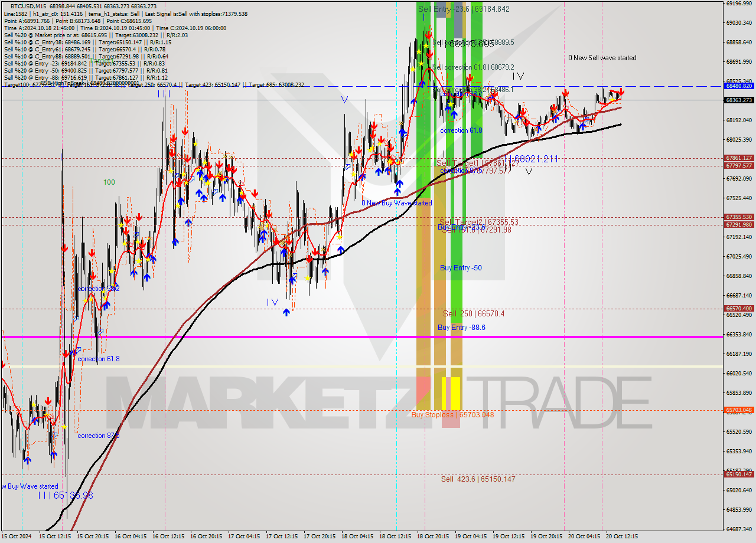
Task: Click the 'Sell %10 @ C_Entry88' line
Action: (86, 57)
